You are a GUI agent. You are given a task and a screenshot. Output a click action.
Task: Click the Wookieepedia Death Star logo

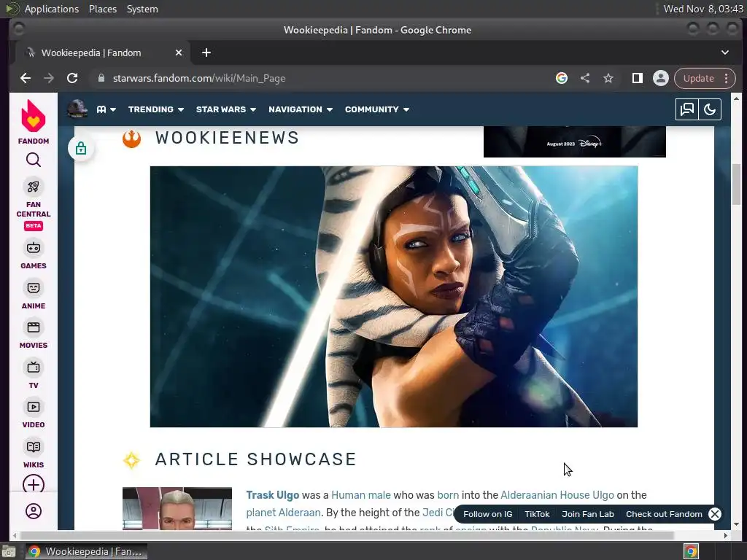[77, 109]
